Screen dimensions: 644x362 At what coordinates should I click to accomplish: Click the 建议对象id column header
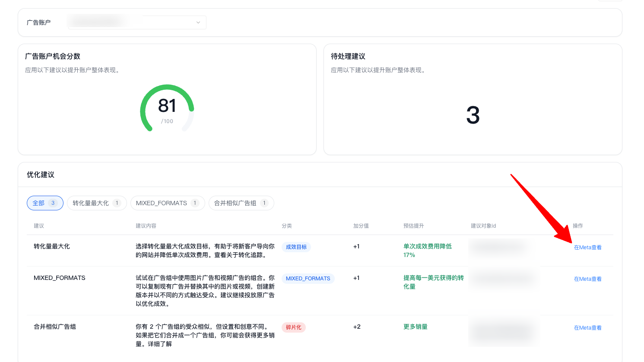[483, 226]
